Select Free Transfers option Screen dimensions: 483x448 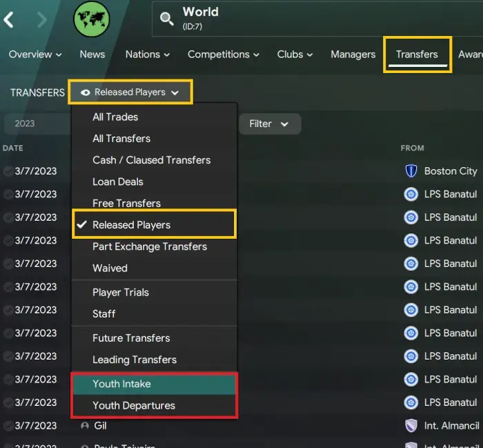tap(155, 203)
